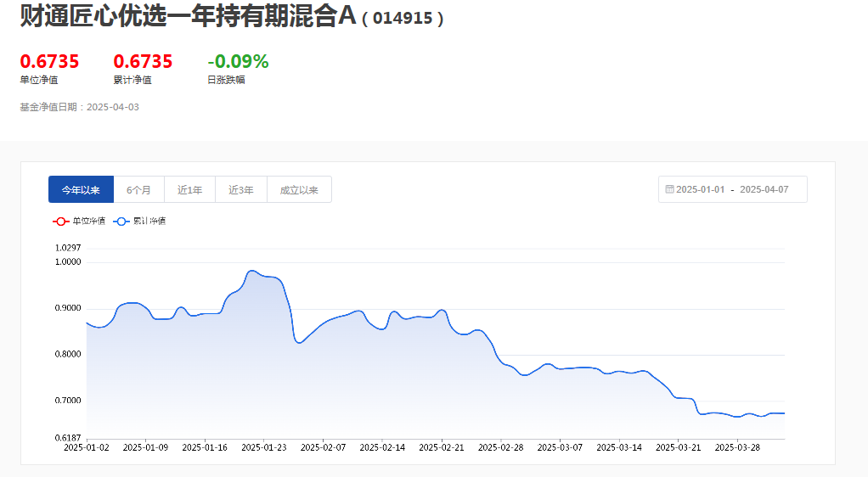868x477 pixels.
Task: Click the 1.0297 y-axis maximum label
Action: point(68,248)
